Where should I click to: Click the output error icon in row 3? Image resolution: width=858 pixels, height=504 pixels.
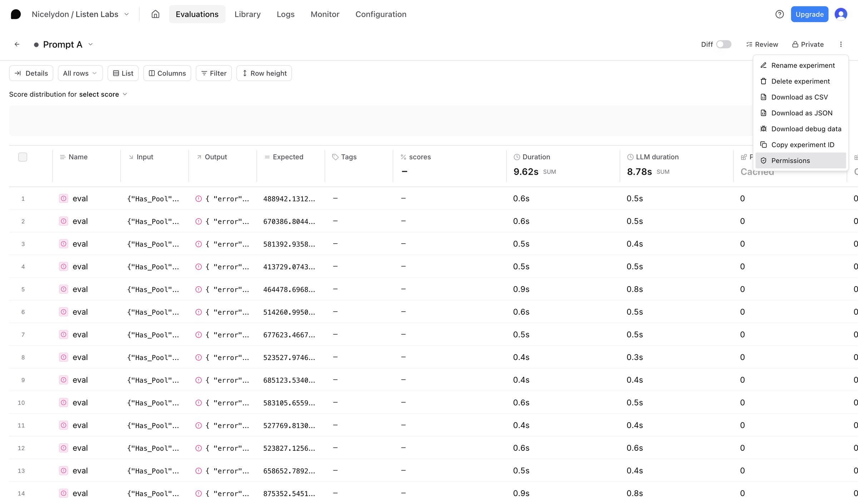(198, 244)
